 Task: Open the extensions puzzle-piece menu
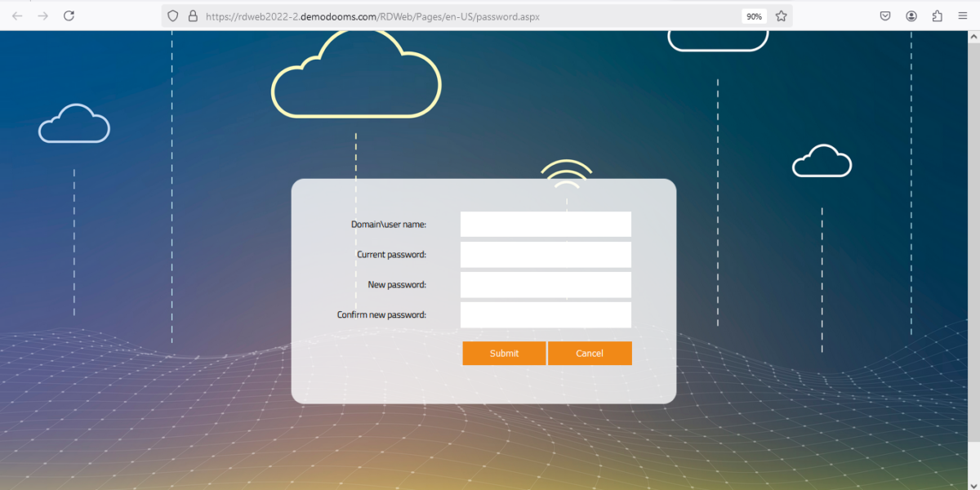tap(937, 16)
